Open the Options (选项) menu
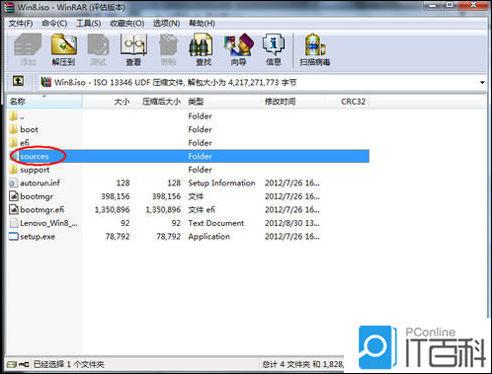Viewport: 492px width, 374px height. (166, 23)
